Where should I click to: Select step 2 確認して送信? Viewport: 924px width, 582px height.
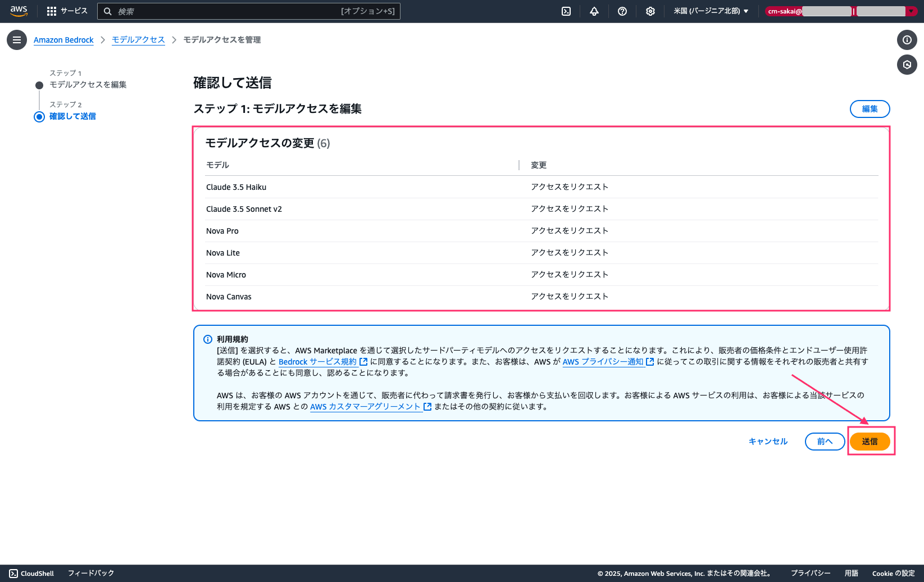(72, 116)
